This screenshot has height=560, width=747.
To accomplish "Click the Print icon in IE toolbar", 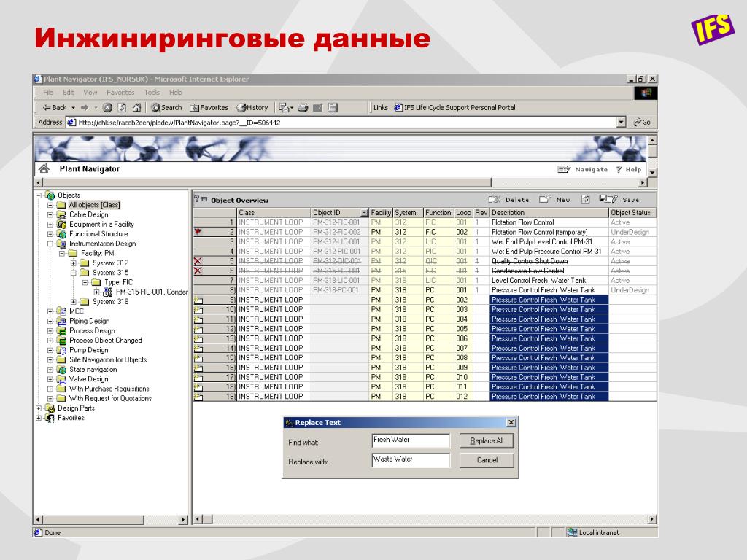I will point(303,108).
